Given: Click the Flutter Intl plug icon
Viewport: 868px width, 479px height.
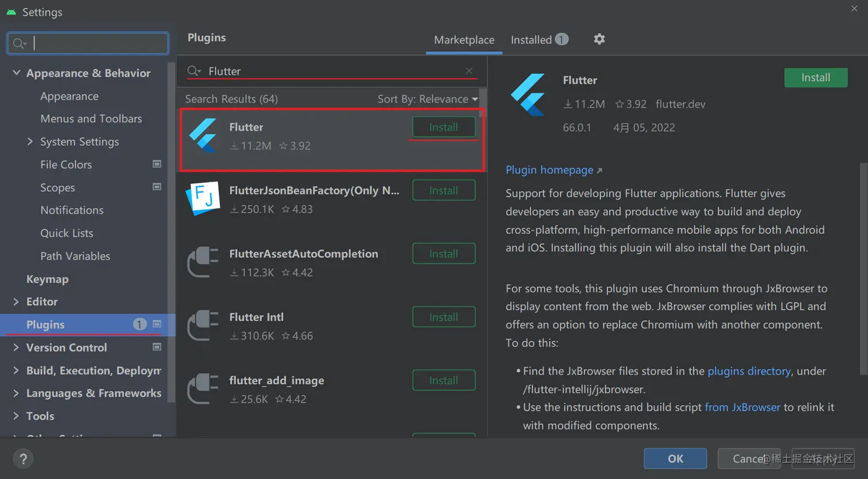Looking at the screenshot, I should pyautogui.click(x=203, y=325).
